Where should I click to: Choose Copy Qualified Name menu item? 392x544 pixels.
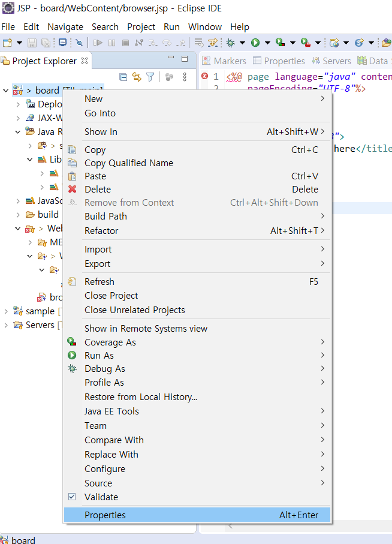198,163
